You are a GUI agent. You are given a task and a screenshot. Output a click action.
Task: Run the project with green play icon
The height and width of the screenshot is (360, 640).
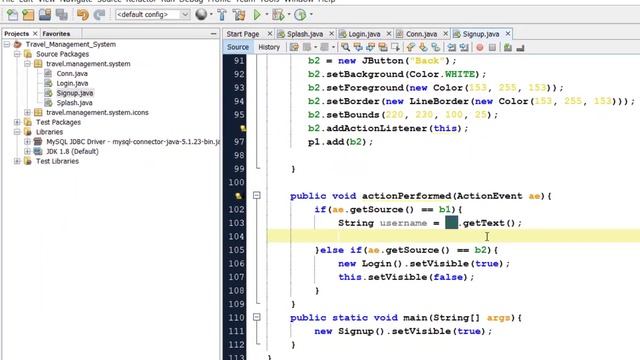click(257, 15)
